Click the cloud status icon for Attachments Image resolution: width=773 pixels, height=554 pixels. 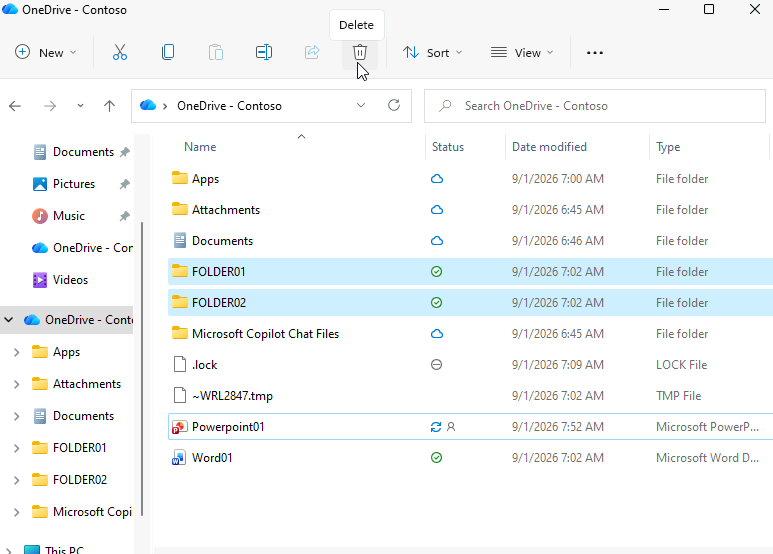[437, 210]
